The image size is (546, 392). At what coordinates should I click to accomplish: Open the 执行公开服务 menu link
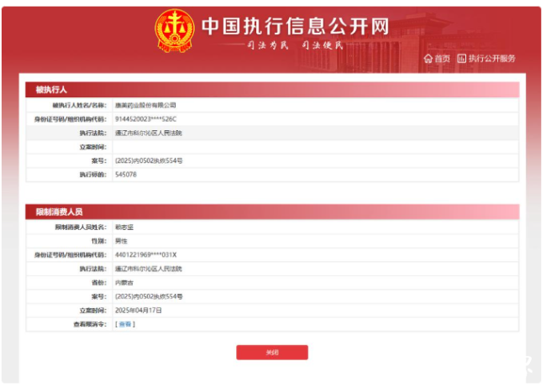point(491,59)
